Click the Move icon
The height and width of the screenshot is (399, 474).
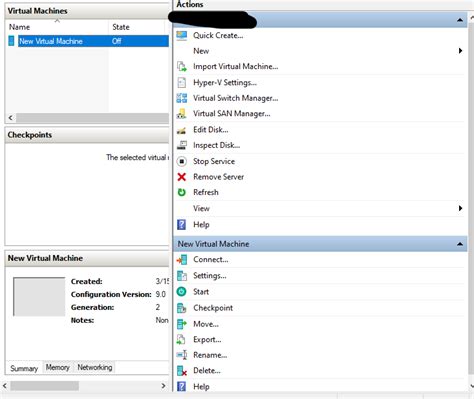click(x=182, y=324)
